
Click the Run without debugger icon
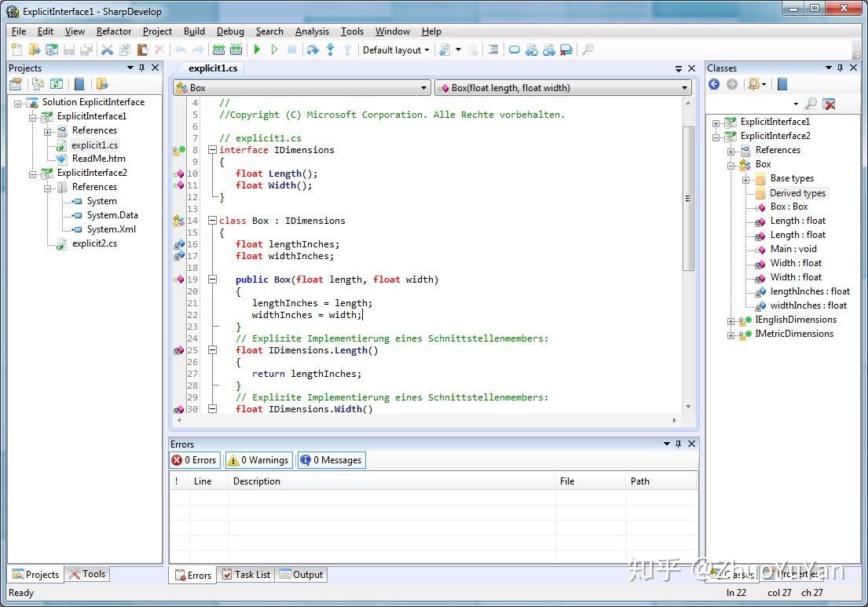275,49
